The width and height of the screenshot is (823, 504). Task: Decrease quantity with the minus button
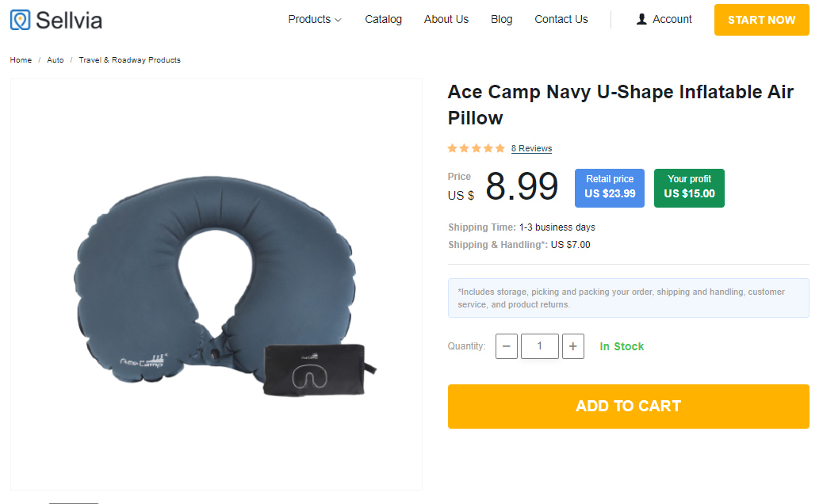[507, 346]
